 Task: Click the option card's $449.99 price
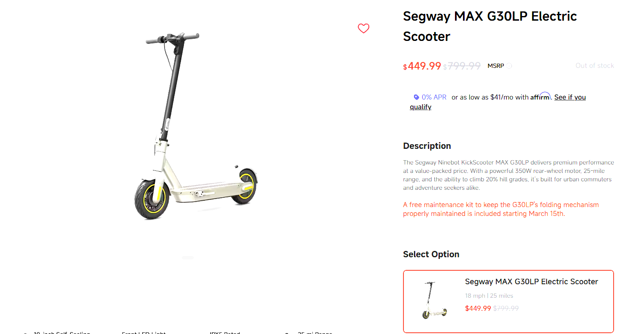(x=478, y=308)
